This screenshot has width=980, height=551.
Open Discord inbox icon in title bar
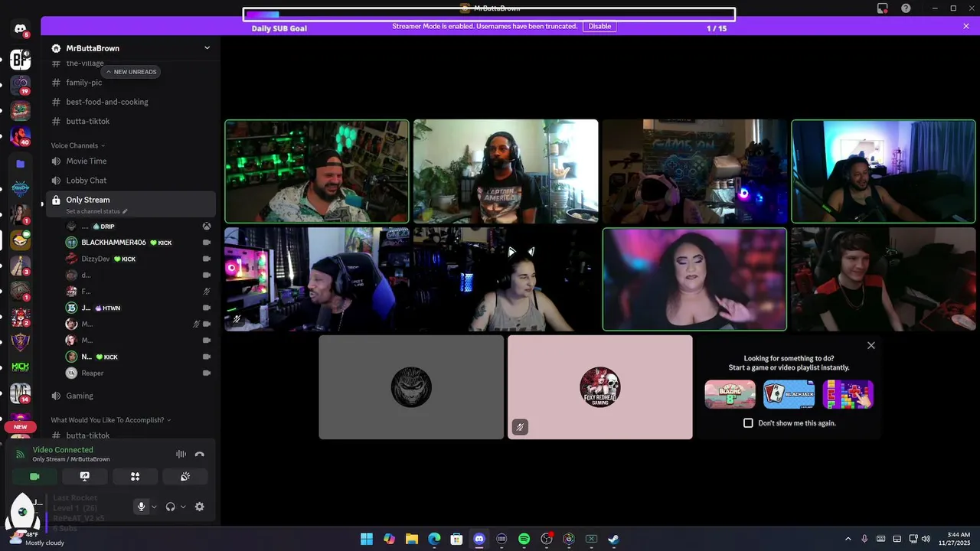pos(883,8)
